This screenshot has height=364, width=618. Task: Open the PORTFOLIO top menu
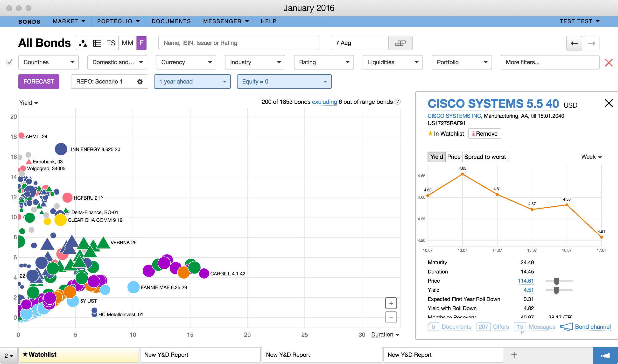119,21
